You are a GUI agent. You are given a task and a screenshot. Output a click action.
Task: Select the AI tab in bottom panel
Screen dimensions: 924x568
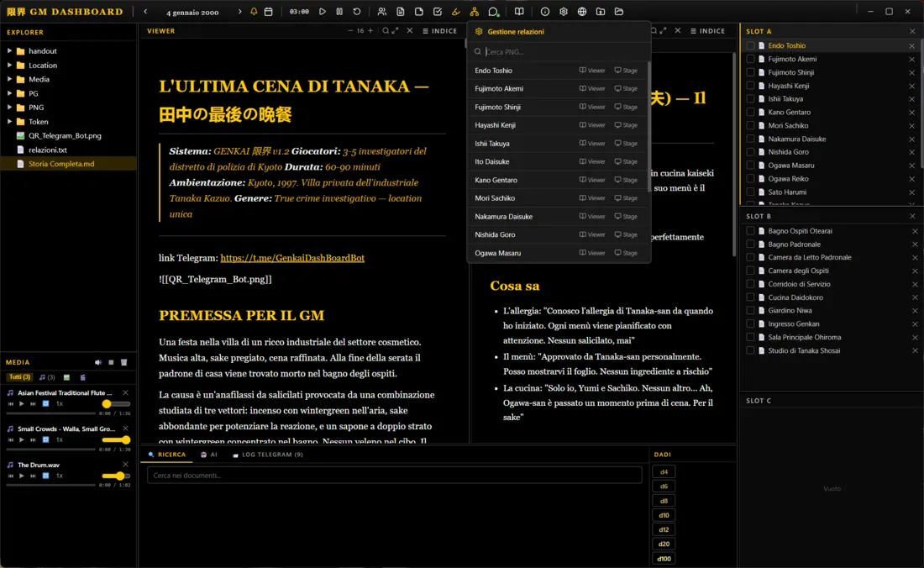click(209, 455)
